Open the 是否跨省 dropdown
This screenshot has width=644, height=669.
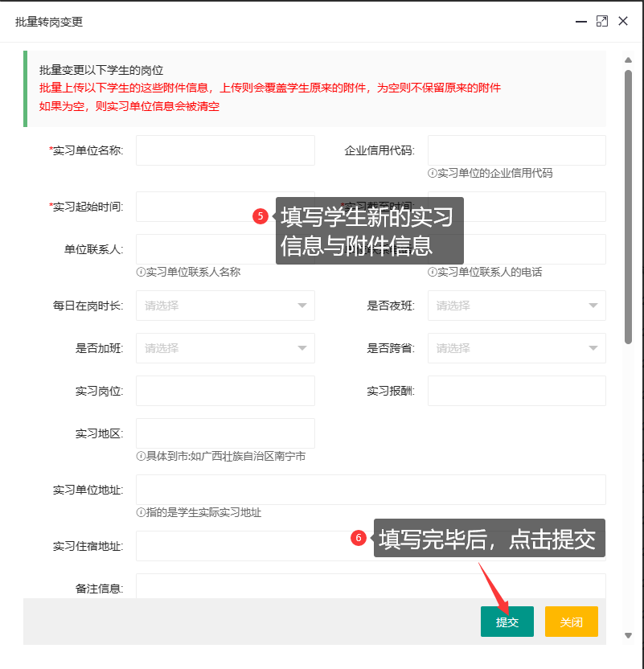pyautogui.click(x=515, y=348)
